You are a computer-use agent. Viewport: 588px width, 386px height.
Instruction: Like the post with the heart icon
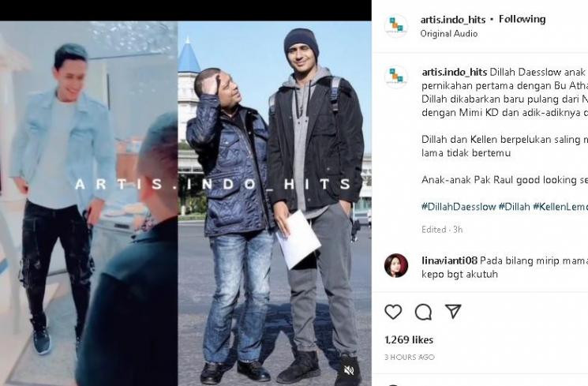[x=393, y=312]
